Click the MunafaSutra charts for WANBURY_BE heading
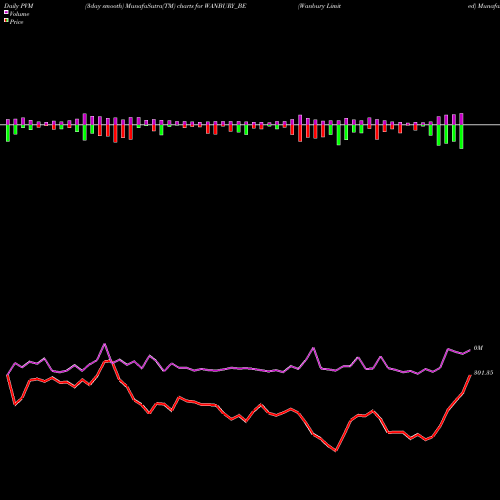The height and width of the screenshot is (500, 500). click(165, 6)
